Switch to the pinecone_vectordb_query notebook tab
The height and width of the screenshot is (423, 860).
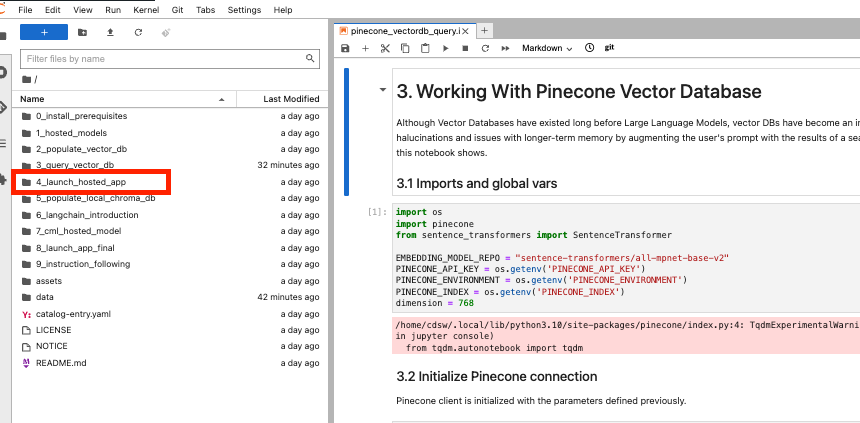tap(405, 31)
